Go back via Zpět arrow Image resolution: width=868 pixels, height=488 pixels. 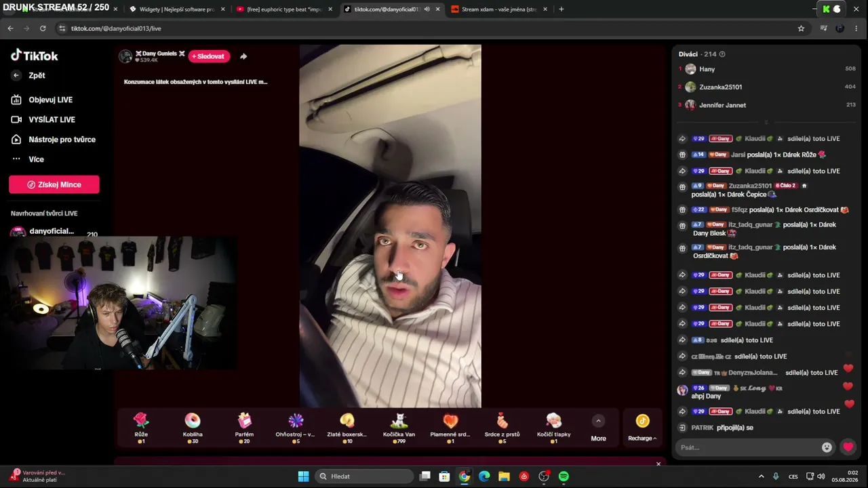[x=16, y=75]
